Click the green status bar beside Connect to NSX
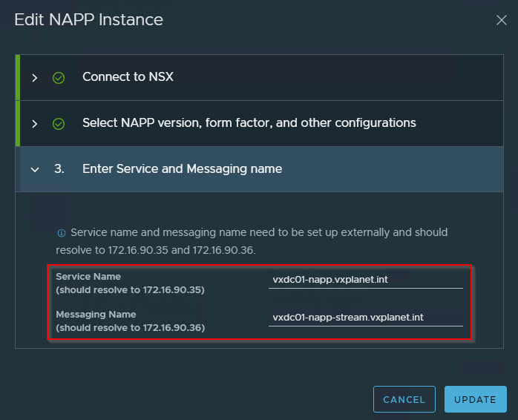The width and height of the screenshot is (518, 420). coord(17,77)
